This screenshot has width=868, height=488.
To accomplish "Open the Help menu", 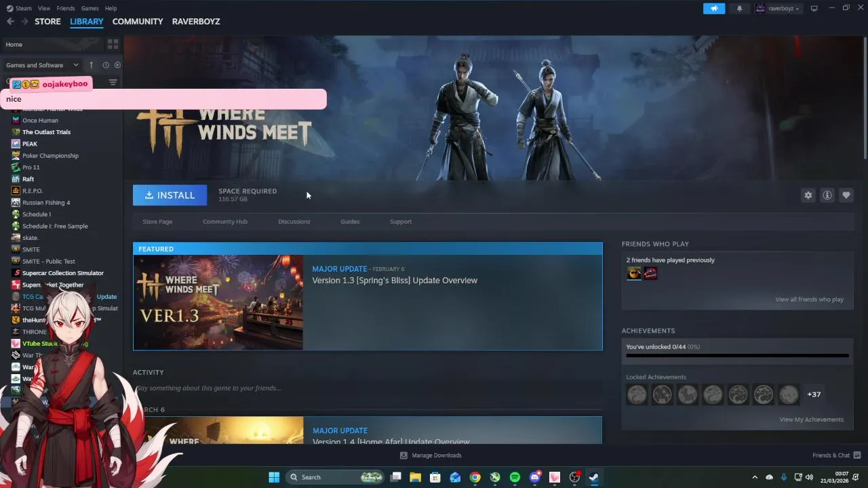I will pos(111,8).
